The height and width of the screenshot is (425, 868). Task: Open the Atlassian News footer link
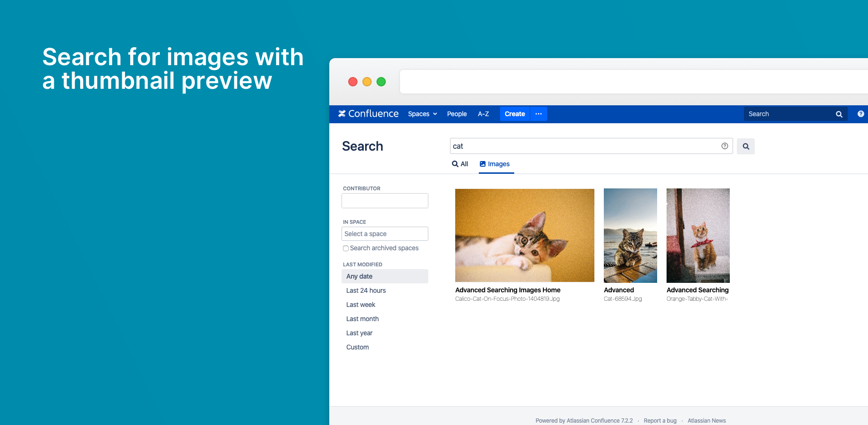707,421
